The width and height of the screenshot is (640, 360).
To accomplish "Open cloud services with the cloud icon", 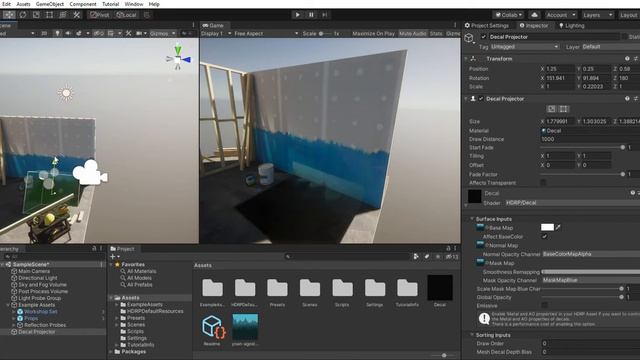I will pyautogui.click(x=534, y=15).
